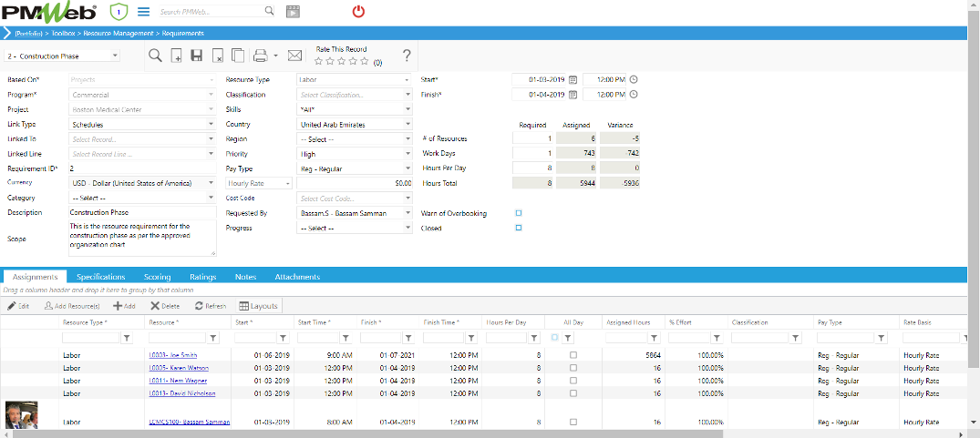This screenshot has width=980, height=438.
Task: Open the Start date calendar picker
Action: tap(573, 80)
